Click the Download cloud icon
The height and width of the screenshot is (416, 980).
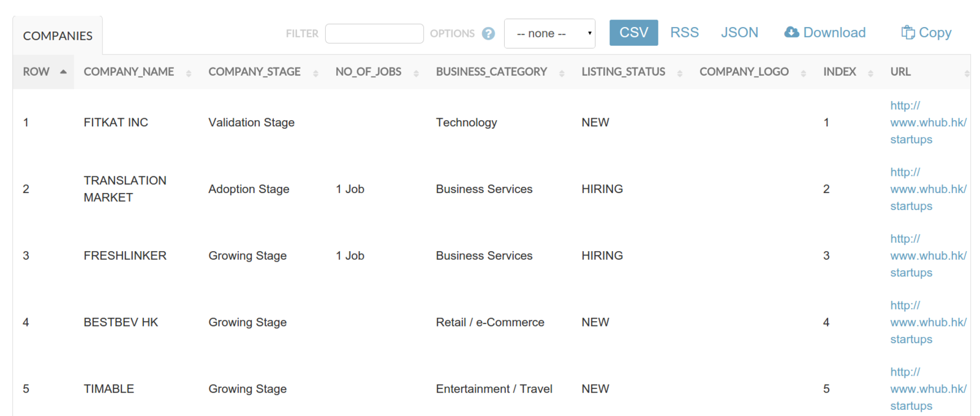791,32
